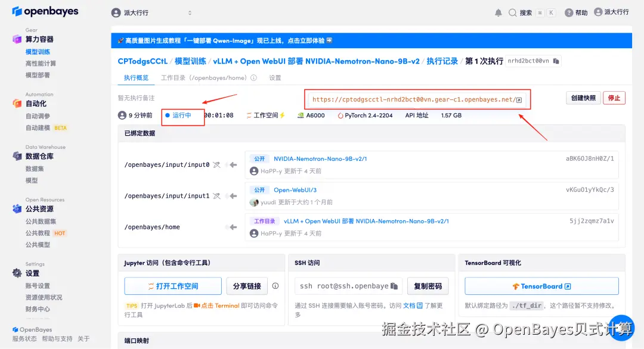
Task: Click the 公共资源 Open Resources section icon
Action: [17, 208]
